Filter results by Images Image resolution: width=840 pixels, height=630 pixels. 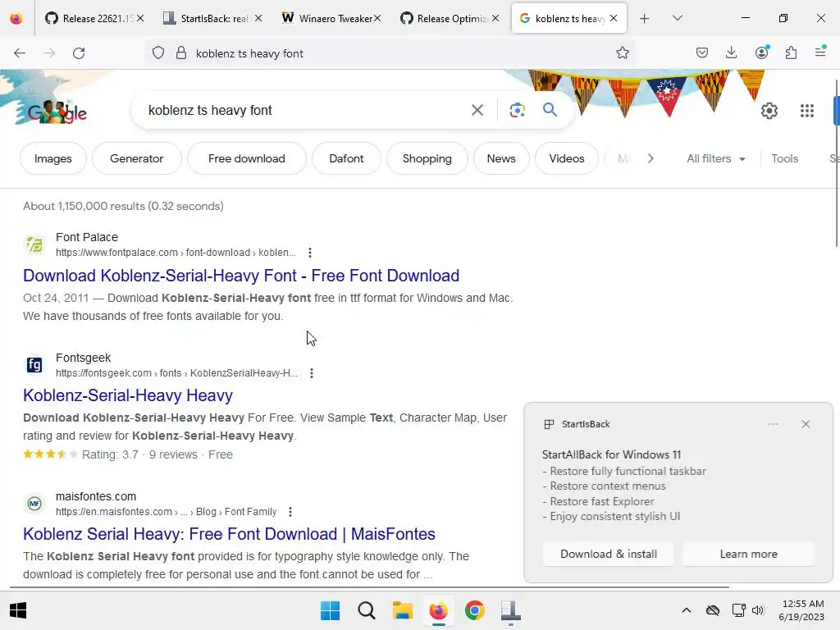tap(53, 158)
